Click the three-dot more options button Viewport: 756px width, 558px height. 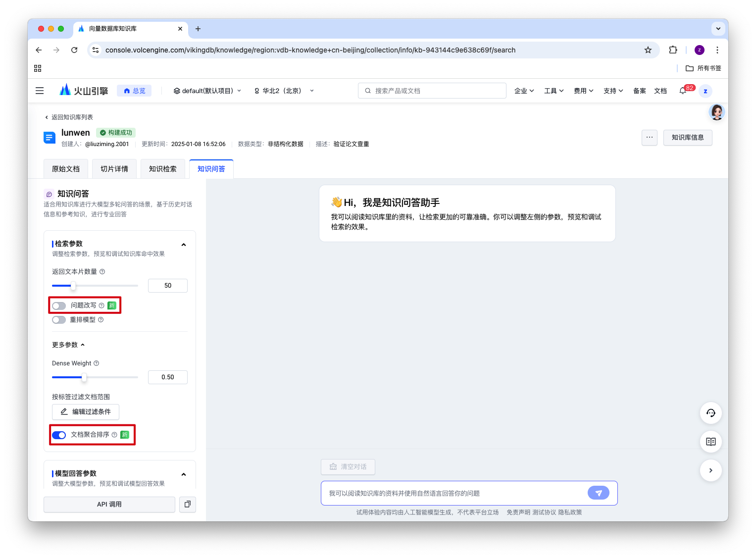coord(650,137)
